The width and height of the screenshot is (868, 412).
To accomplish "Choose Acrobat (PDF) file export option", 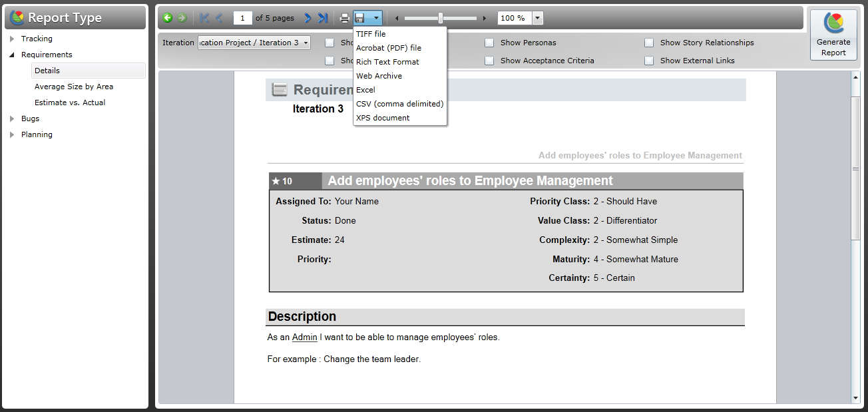I will 389,48.
